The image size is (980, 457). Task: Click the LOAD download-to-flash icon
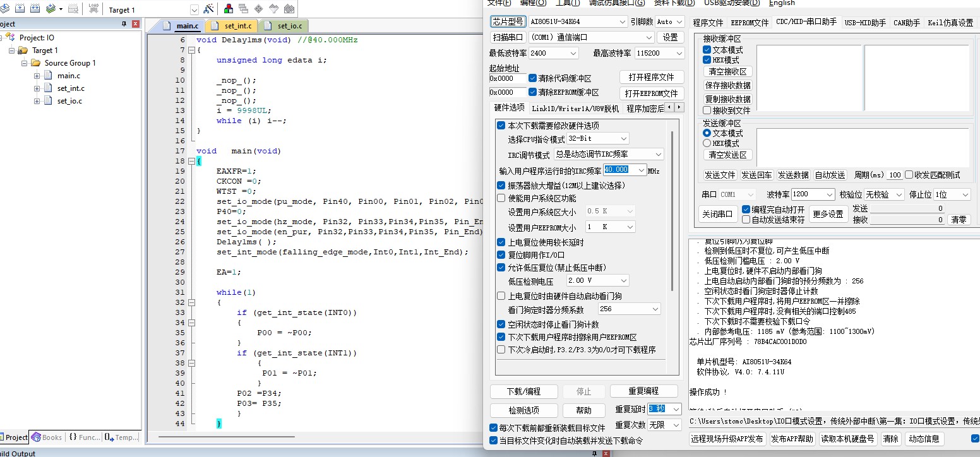coord(93,9)
